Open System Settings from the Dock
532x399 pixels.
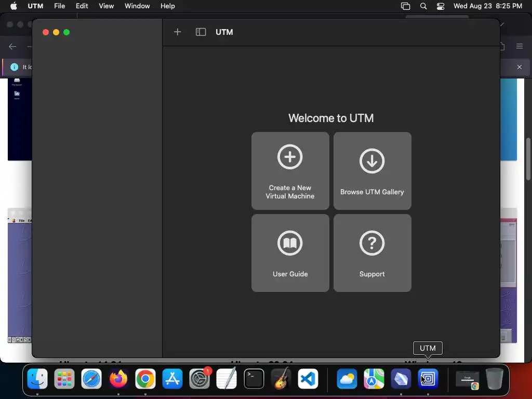point(199,378)
